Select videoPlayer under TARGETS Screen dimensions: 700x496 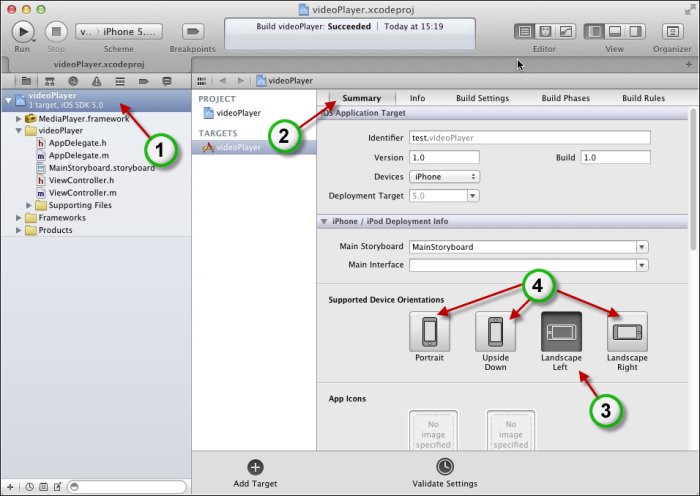pyautogui.click(x=254, y=147)
